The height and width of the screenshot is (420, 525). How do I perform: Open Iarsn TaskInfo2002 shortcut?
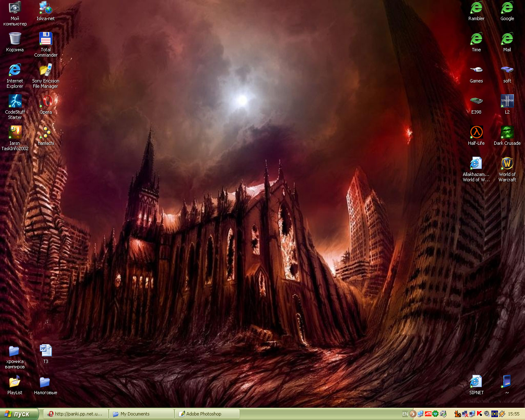tap(15, 139)
